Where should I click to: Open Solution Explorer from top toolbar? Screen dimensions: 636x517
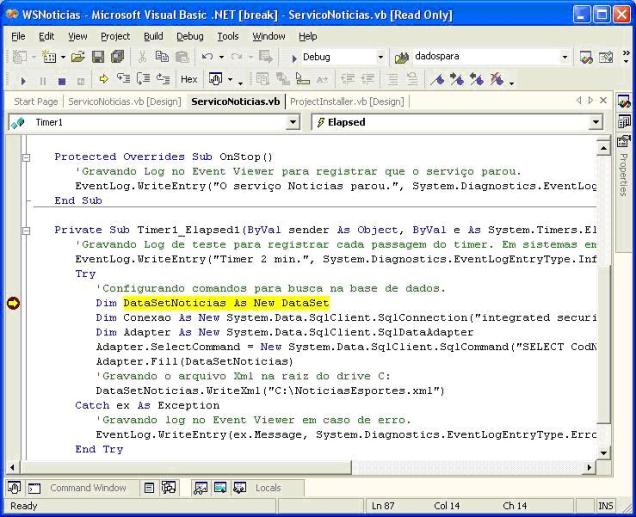pos(586,57)
